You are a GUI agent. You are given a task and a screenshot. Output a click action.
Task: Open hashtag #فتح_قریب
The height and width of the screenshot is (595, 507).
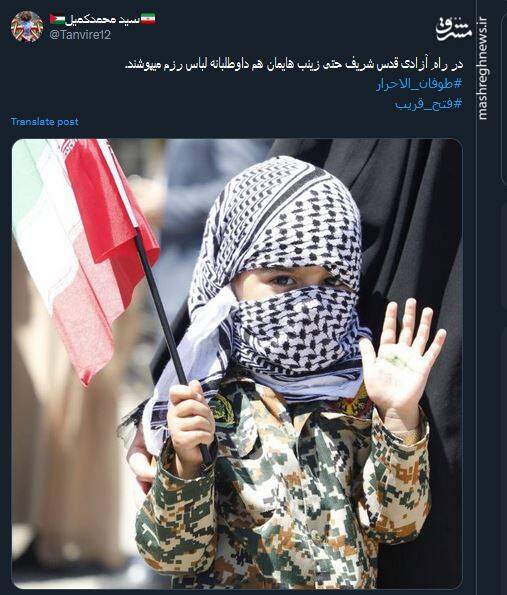428,104
